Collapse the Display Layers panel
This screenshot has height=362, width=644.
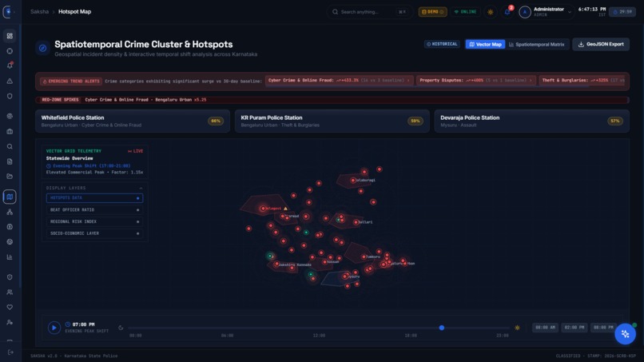tap(141, 188)
